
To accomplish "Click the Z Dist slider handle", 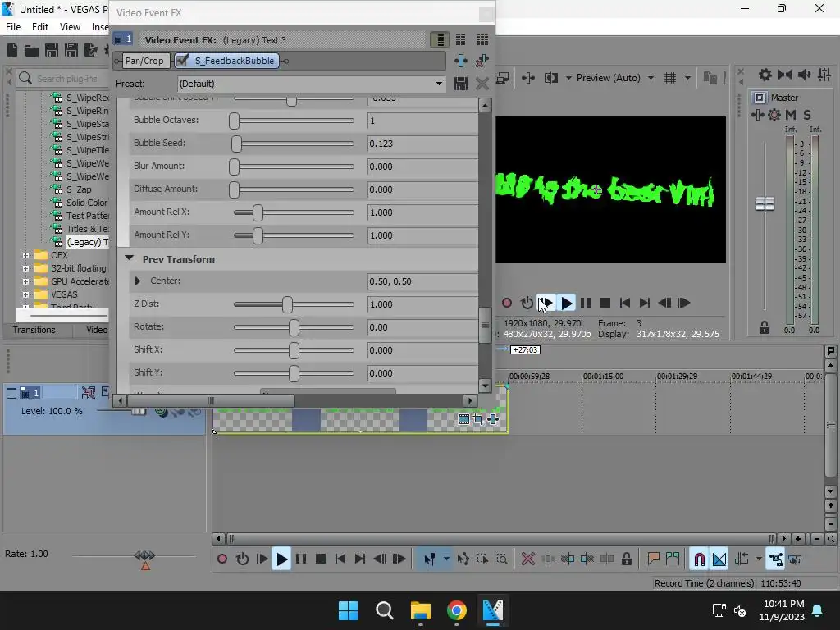I will coord(288,304).
